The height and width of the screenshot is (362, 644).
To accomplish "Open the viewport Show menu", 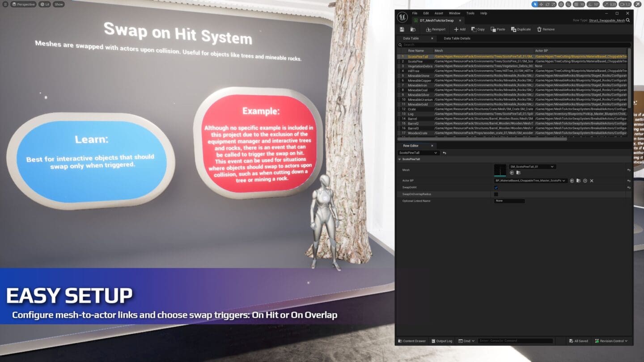I will pos(59,4).
